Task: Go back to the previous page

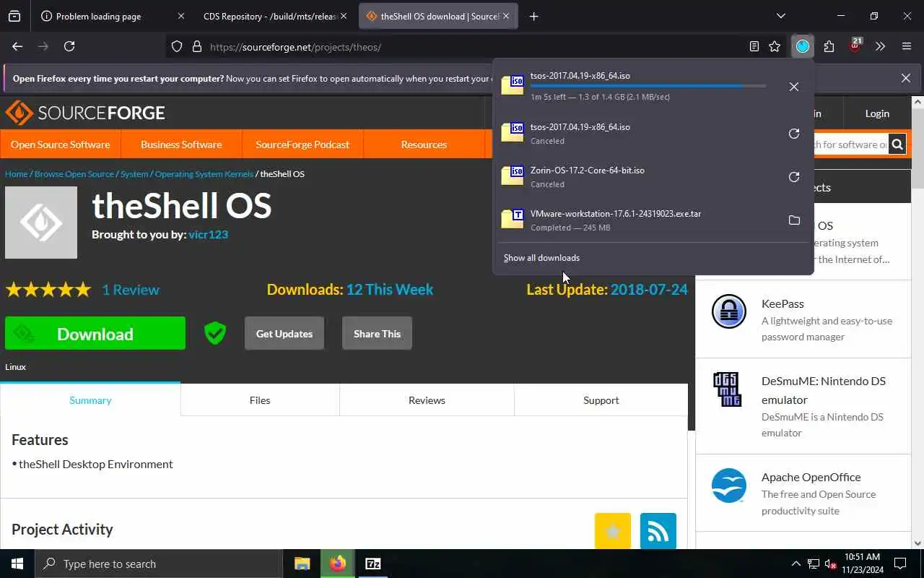Action: pyautogui.click(x=17, y=46)
